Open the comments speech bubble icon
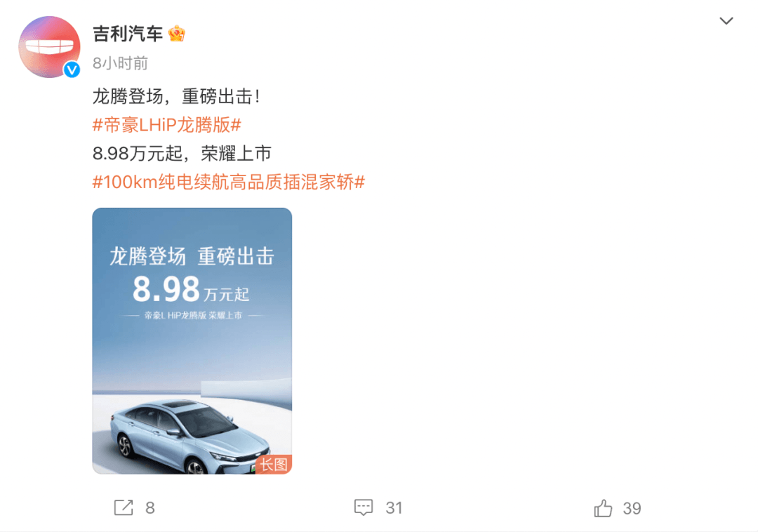The image size is (758, 532). (x=364, y=508)
